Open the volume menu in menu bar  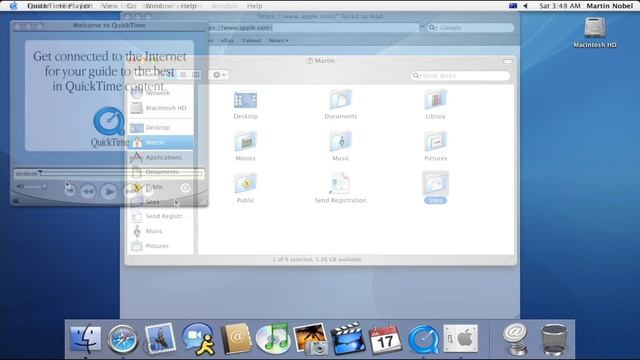[525, 6]
